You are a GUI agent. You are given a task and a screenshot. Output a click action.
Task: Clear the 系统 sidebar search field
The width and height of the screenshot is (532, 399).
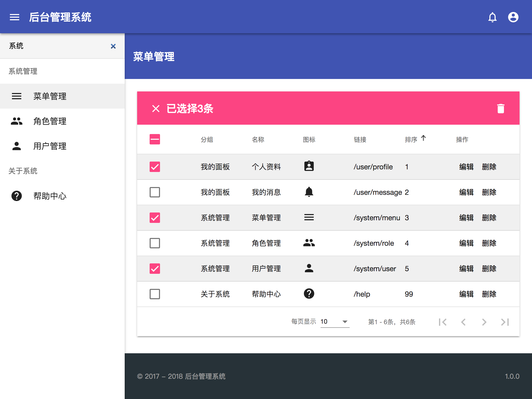(x=113, y=46)
